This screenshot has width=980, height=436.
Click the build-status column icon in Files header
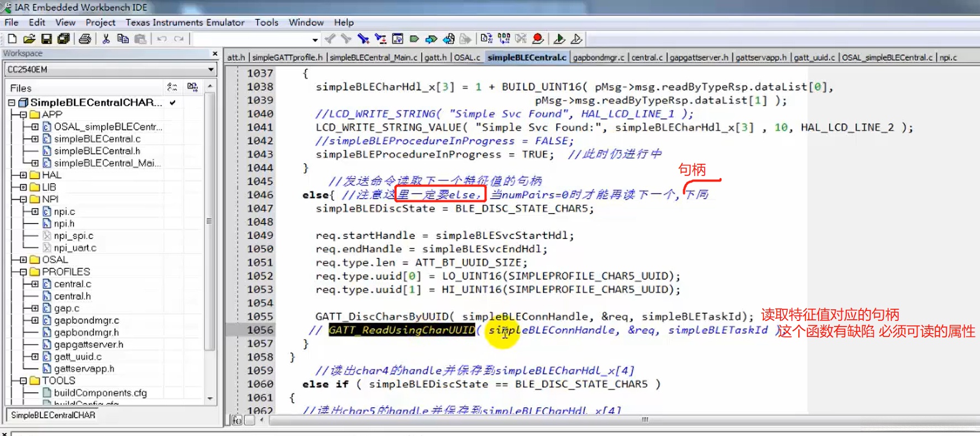(192, 87)
